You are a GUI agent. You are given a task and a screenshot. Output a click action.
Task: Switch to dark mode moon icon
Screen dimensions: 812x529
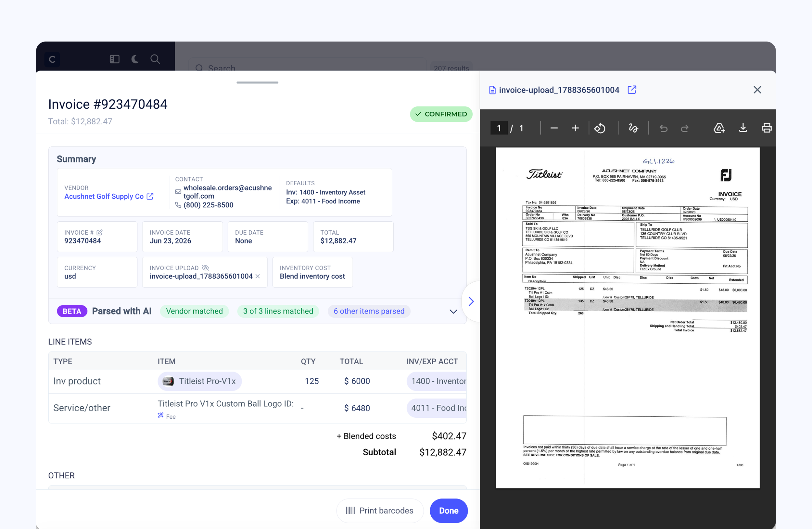coord(135,59)
